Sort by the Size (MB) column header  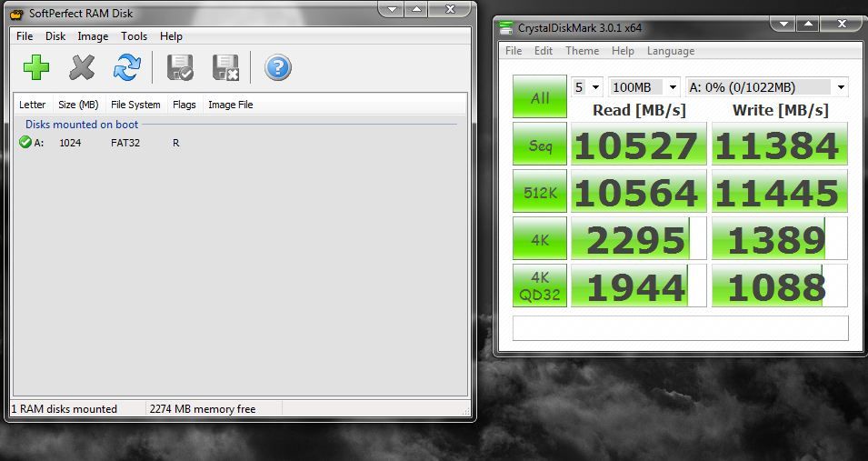78,105
